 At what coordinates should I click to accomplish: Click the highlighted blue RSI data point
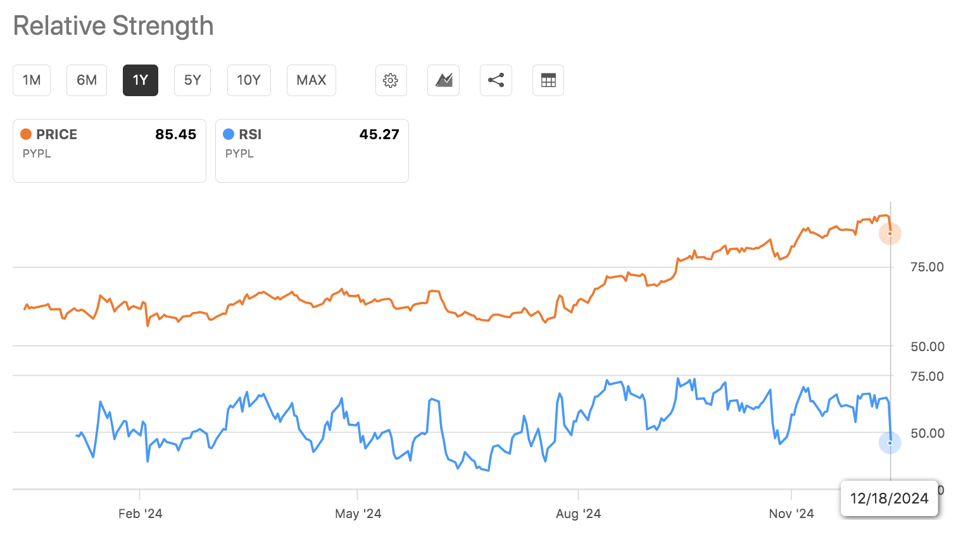[889, 443]
